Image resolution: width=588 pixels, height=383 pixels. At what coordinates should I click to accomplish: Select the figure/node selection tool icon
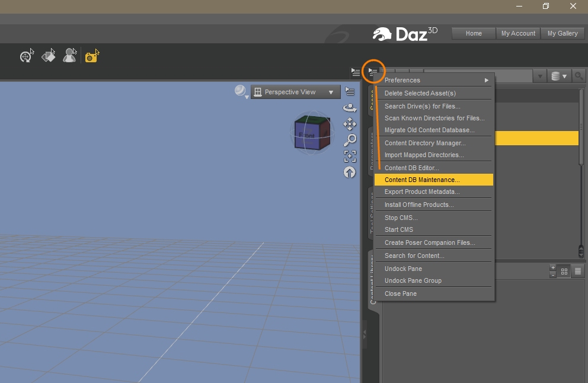[70, 56]
